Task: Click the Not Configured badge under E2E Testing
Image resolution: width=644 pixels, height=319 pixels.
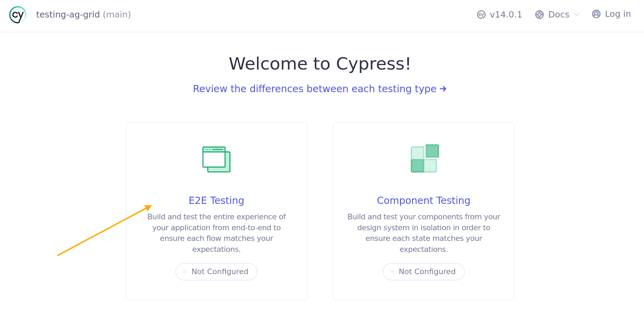Action: pyautogui.click(x=216, y=271)
